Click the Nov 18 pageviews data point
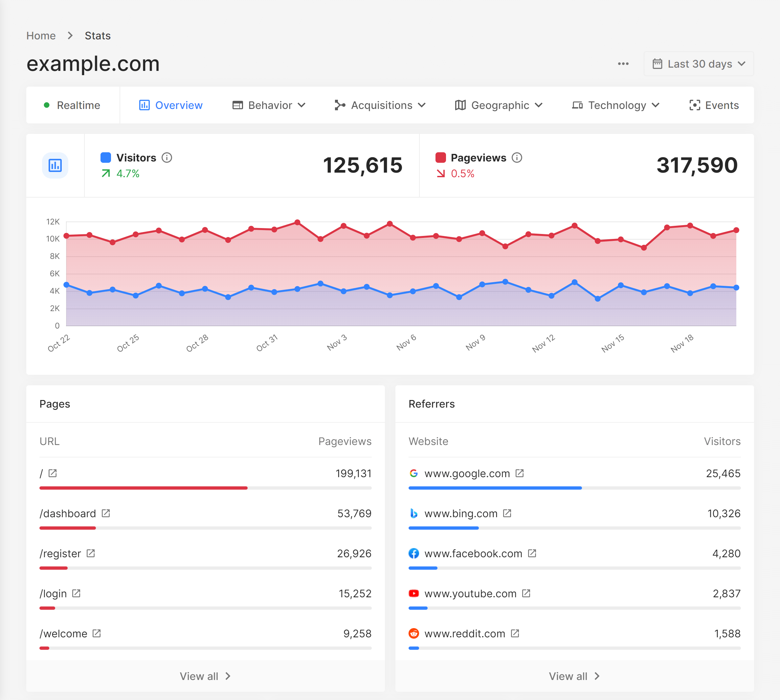This screenshot has width=780, height=700. (690, 226)
